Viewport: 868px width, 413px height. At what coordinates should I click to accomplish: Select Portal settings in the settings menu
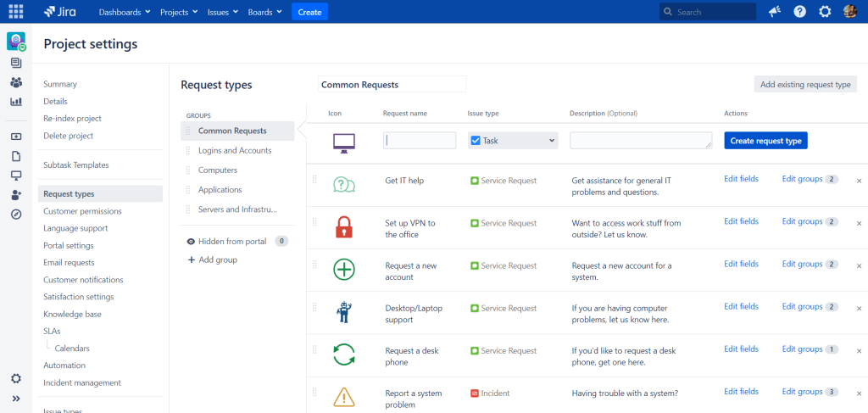[68, 245]
